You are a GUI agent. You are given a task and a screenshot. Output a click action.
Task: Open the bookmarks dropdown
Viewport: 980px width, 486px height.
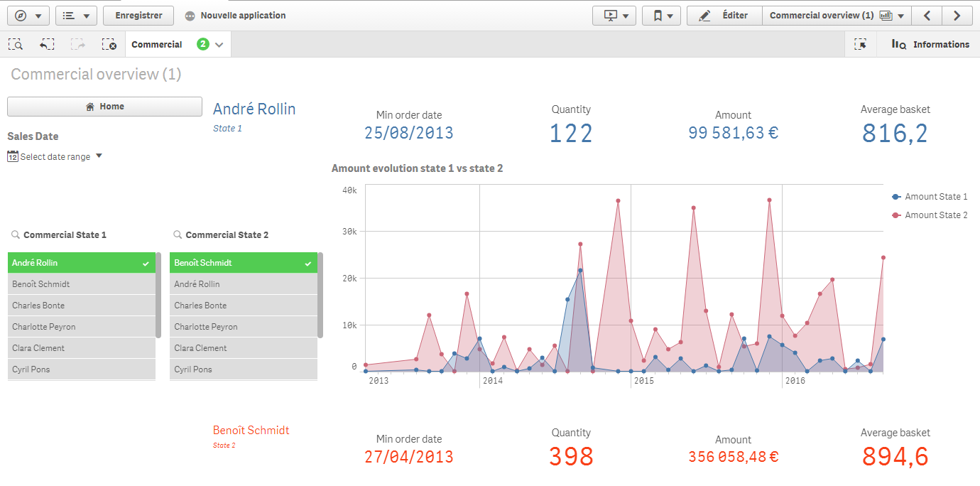661,15
